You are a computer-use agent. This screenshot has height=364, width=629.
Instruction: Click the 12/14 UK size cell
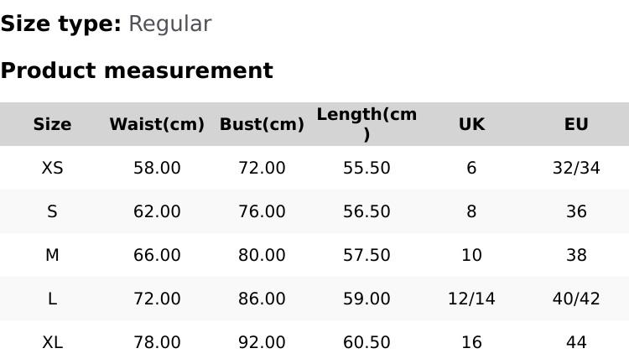tap(471, 299)
